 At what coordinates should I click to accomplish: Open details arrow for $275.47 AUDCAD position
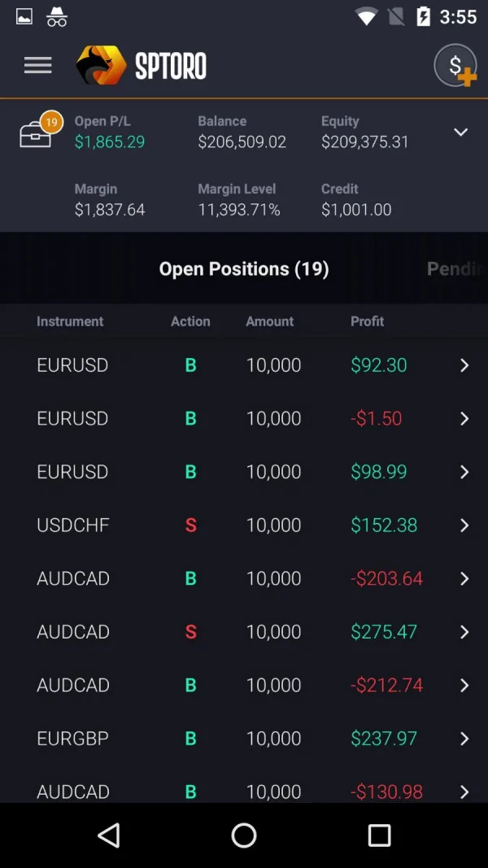pos(464,632)
